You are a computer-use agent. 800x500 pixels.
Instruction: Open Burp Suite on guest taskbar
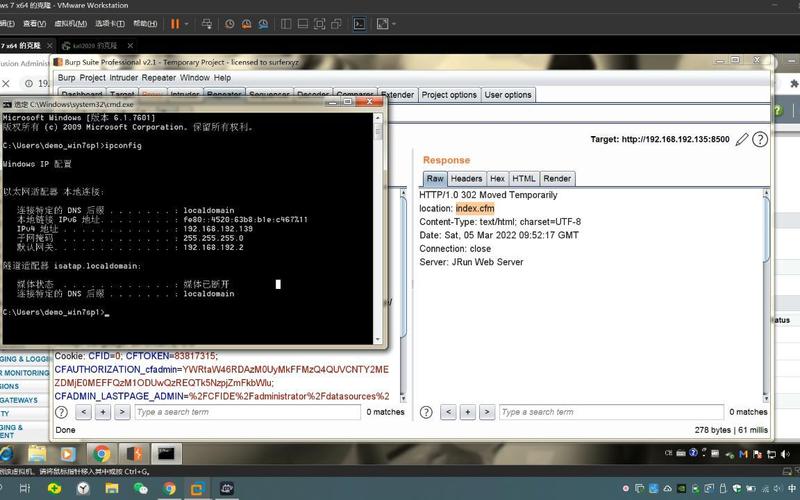[134, 454]
